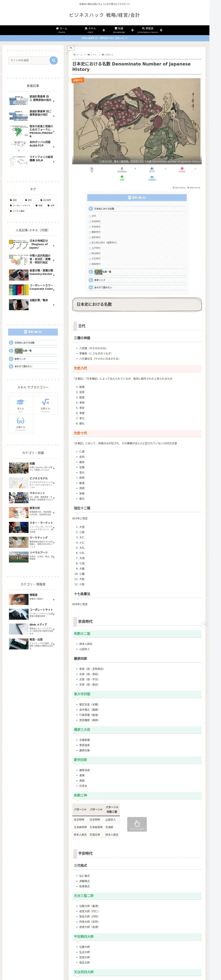Open the 情報源 Intelligence source menu item
Image resolution: width=221 pixels, height=980 pixels.
click(x=148, y=30)
